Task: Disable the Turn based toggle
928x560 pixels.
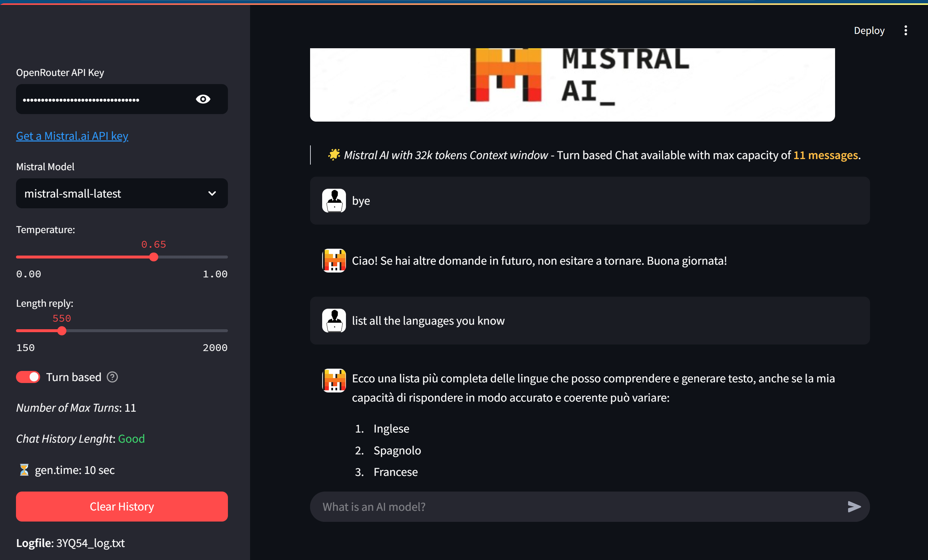Action: (28, 376)
